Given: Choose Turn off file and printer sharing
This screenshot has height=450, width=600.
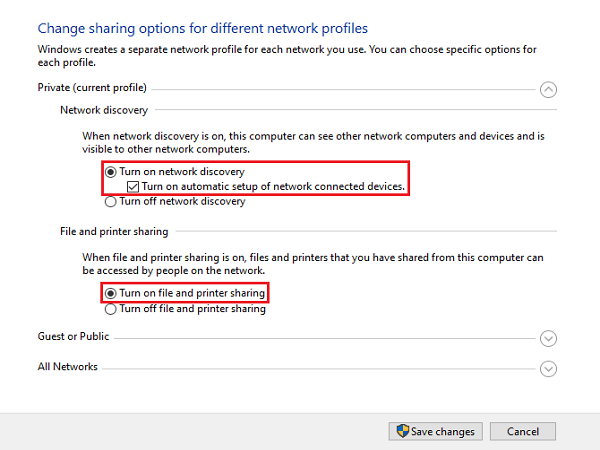Looking at the screenshot, I should [x=111, y=309].
